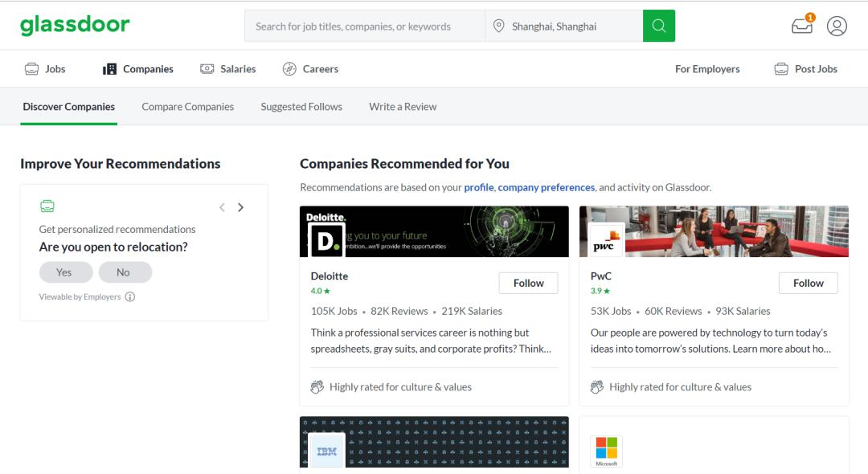Follow the PwC company
The height and width of the screenshot is (474, 868).
pos(808,283)
